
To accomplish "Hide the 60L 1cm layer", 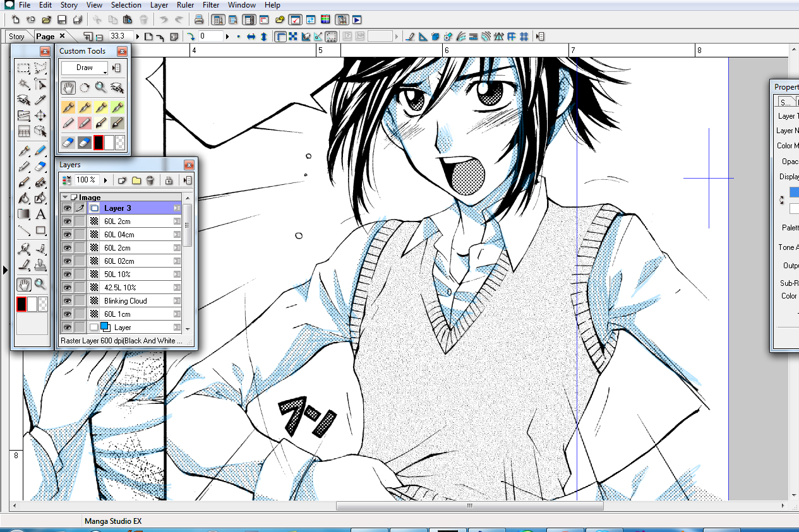I will pyautogui.click(x=67, y=314).
